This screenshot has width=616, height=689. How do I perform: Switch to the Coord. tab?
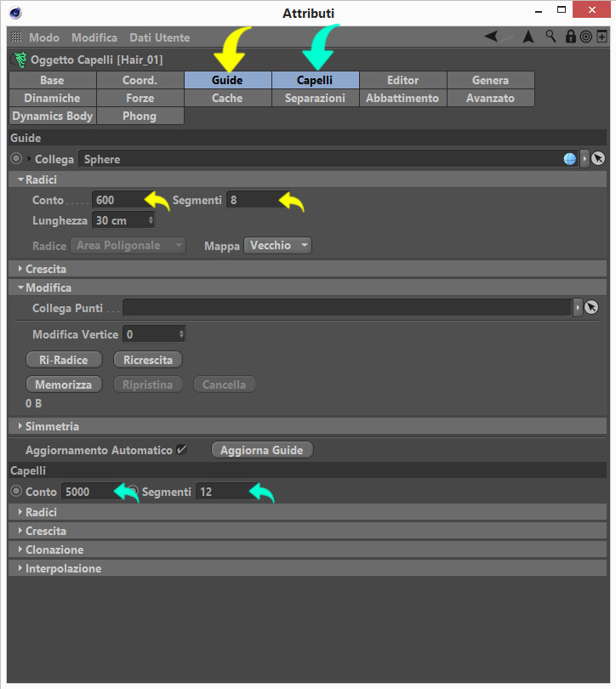tap(140, 80)
